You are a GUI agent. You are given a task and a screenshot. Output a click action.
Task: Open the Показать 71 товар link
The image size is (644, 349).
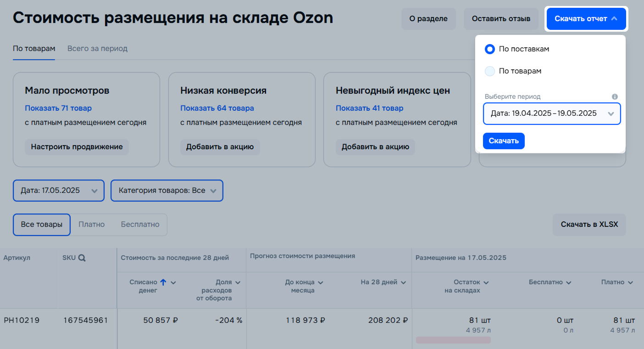point(58,108)
